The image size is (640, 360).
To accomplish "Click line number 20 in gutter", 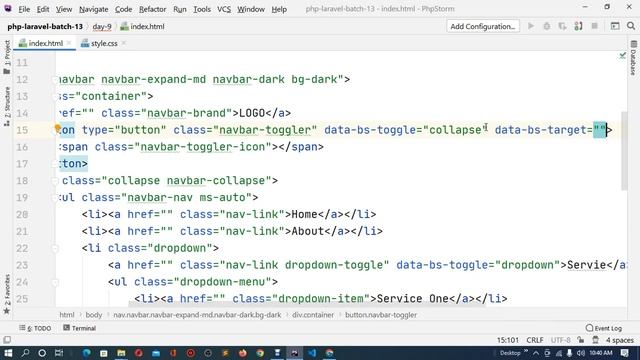I will coord(22,215).
